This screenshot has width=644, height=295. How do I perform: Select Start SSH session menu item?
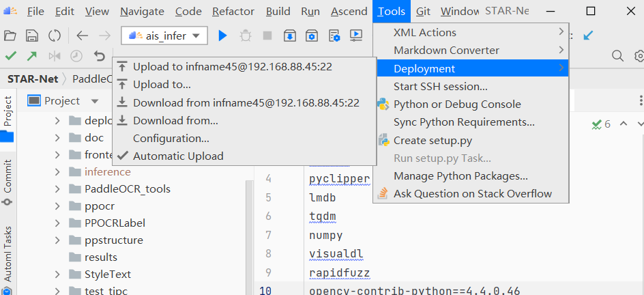coord(440,86)
